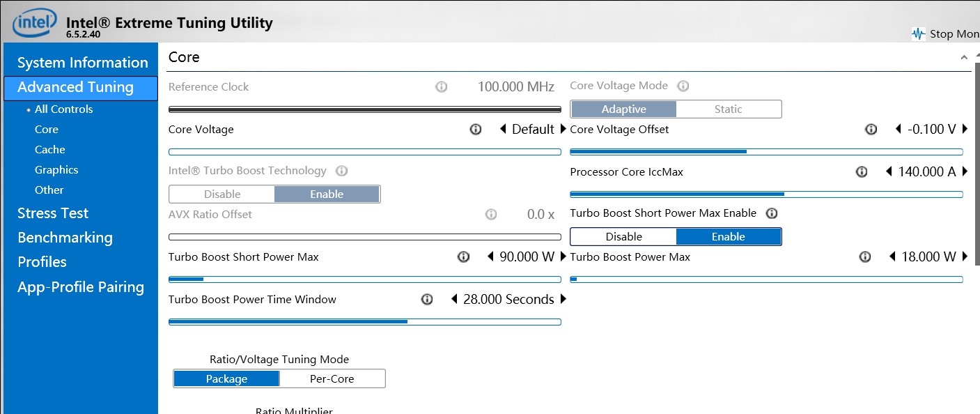The image size is (980, 414).
Task: Select Package tuning mode
Action: [226, 379]
